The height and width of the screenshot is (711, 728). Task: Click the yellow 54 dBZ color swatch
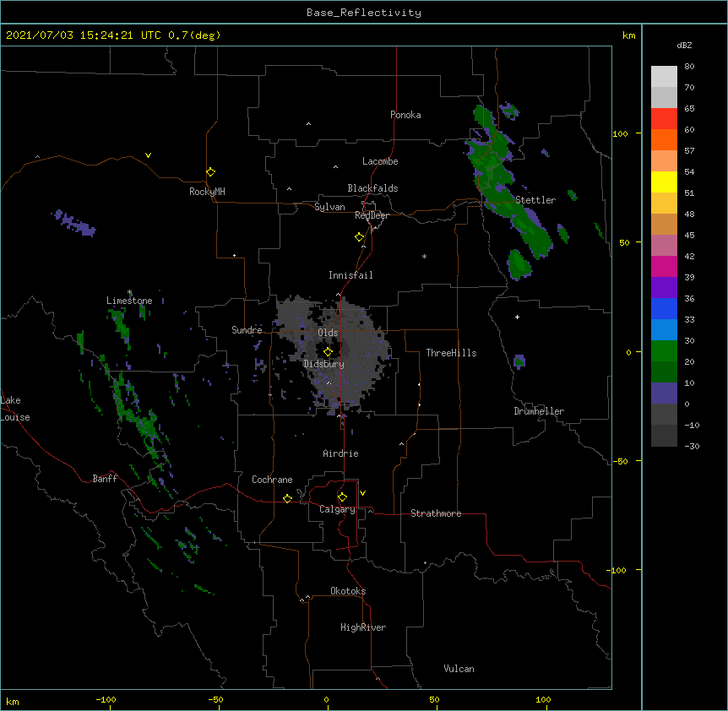tap(664, 182)
